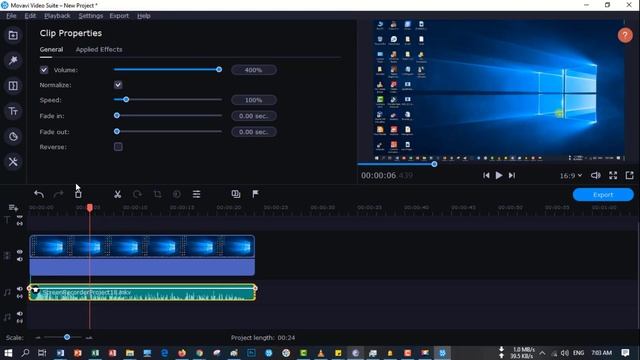
Task: Enable the Reverse checkbox
Action: pos(118,147)
